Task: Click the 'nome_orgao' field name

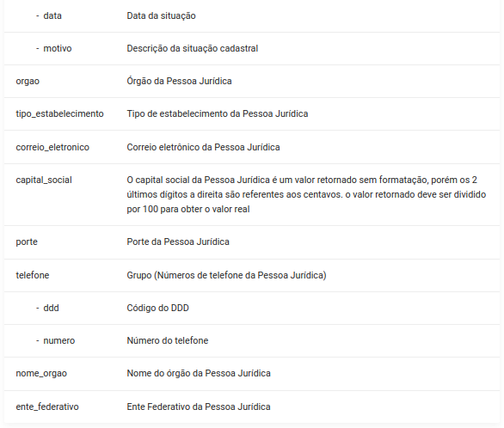Action: (x=41, y=373)
